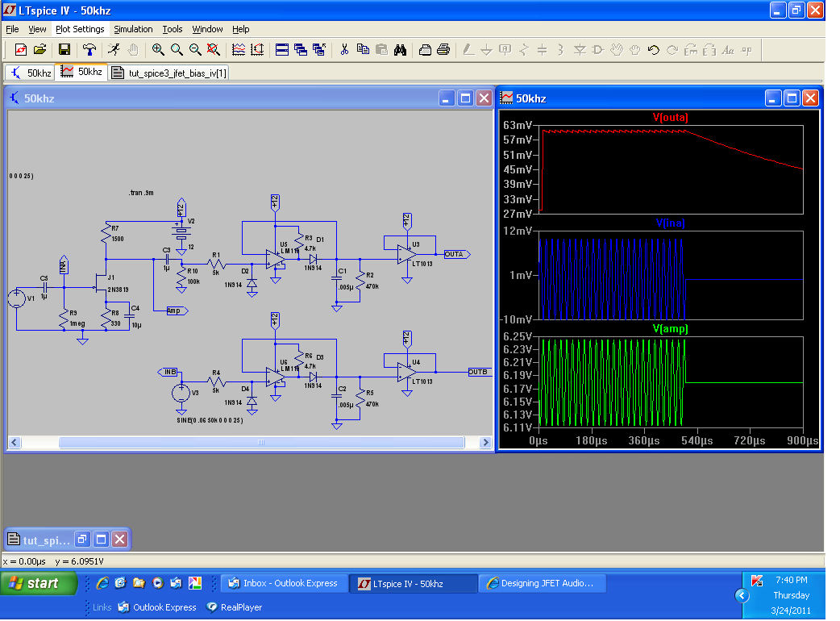Click the 2N3819 JFET J1 label
840x621 pixels.
pyautogui.click(x=118, y=290)
